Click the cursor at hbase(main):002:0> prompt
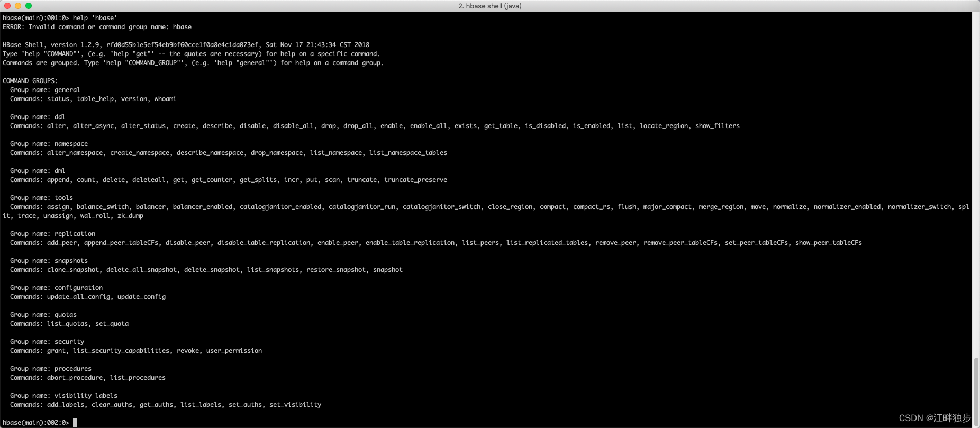This screenshot has width=980, height=428. click(x=75, y=422)
